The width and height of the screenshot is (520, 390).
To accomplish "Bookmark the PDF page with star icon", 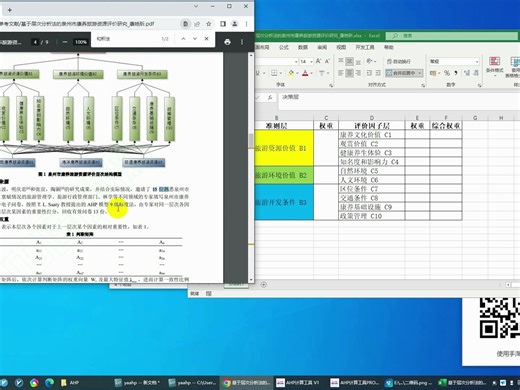I will 209,24.
